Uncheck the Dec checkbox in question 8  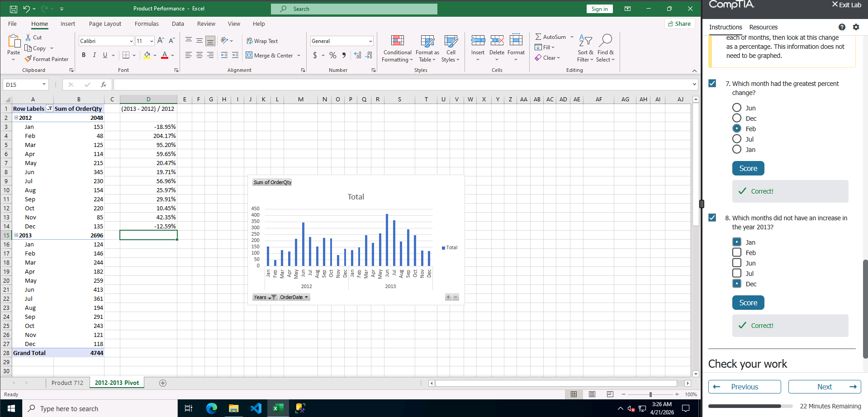coord(737,284)
